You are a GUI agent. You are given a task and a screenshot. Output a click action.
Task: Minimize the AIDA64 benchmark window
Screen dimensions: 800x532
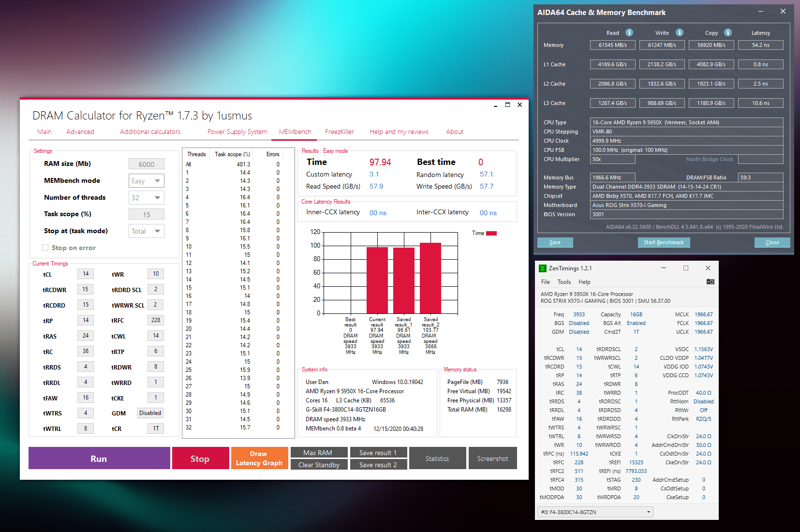[761, 11]
